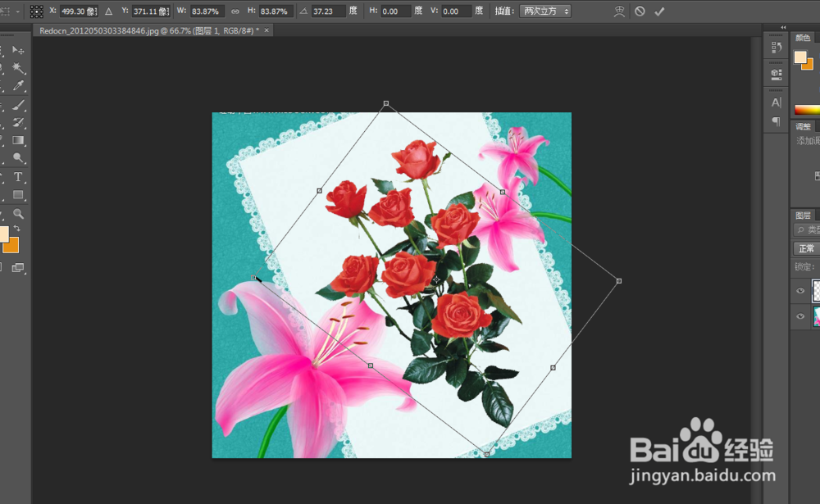Image resolution: width=820 pixels, height=504 pixels.
Task: Select the Eyedropper tool
Action: click(18, 85)
